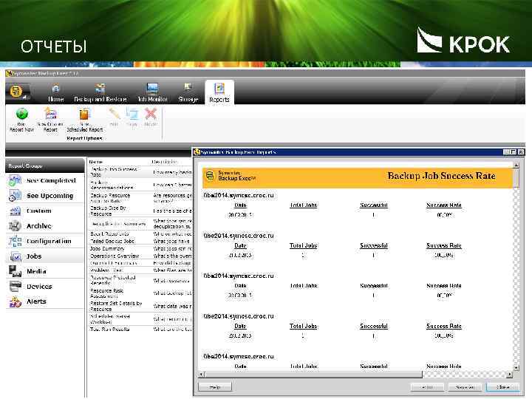The width and height of the screenshot is (532, 399).
Task: Click first \\be2014.symcsc.croc.ru server heading
Action: (239, 195)
